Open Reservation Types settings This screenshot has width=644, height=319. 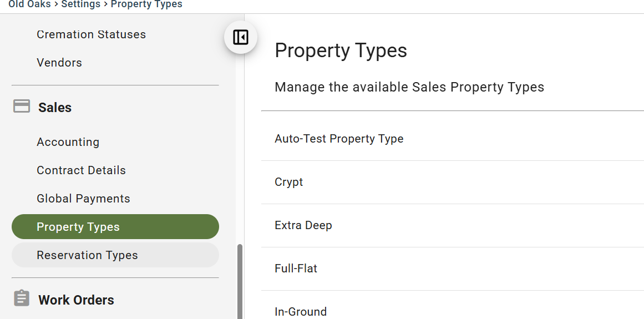(115, 255)
